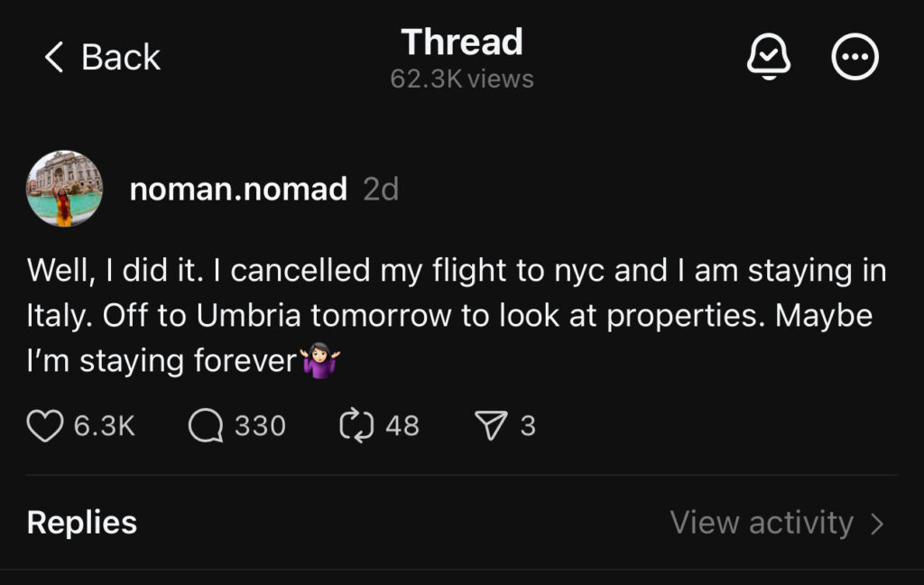Open the more options ellipsis menu
Screen dimensions: 924x585
coord(854,58)
